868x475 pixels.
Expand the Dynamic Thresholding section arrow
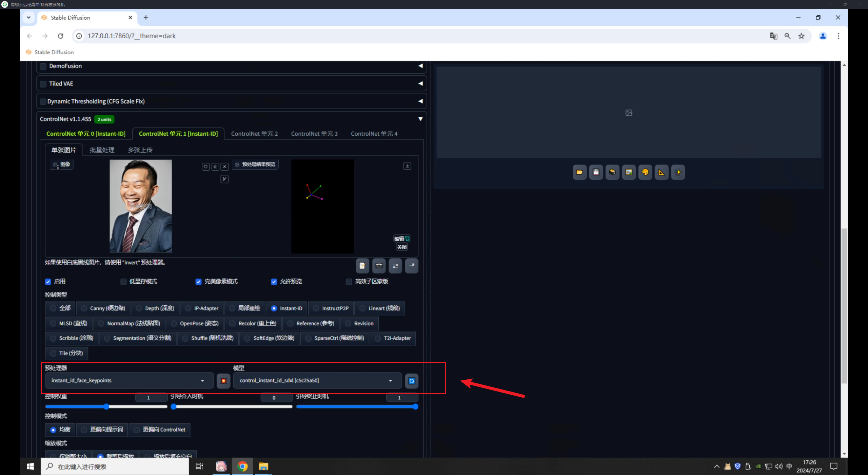(x=420, y=101)
